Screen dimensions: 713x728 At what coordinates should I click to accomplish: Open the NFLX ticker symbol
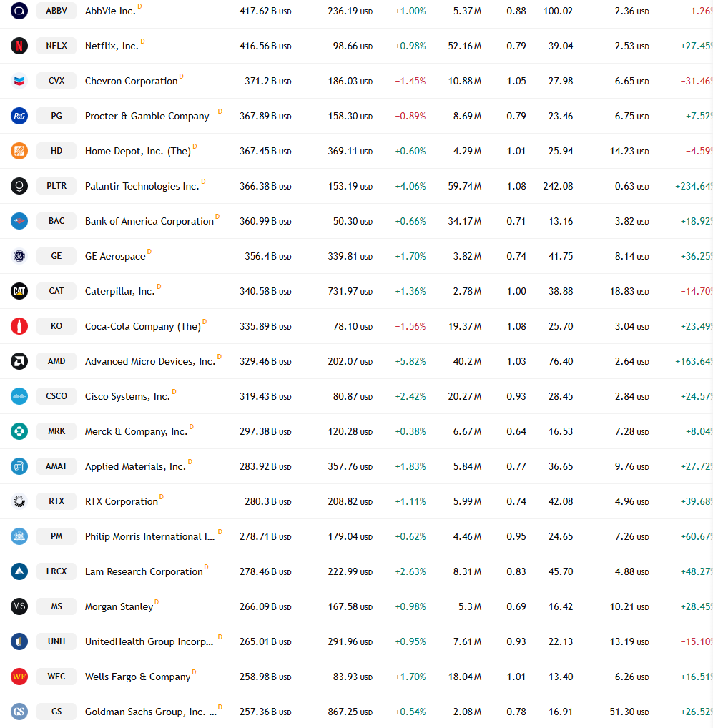[x=56, y=46]
